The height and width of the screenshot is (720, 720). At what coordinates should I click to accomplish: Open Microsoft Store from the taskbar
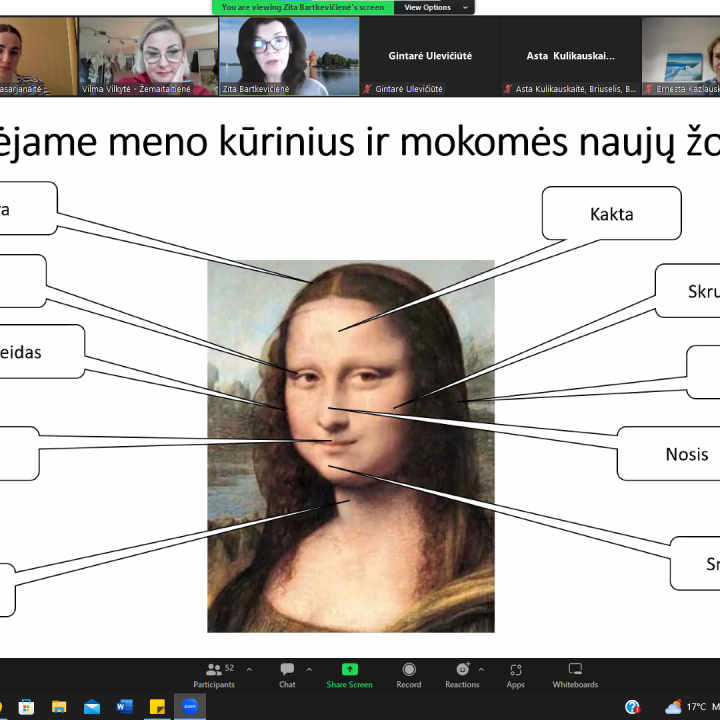click(26, 707)
